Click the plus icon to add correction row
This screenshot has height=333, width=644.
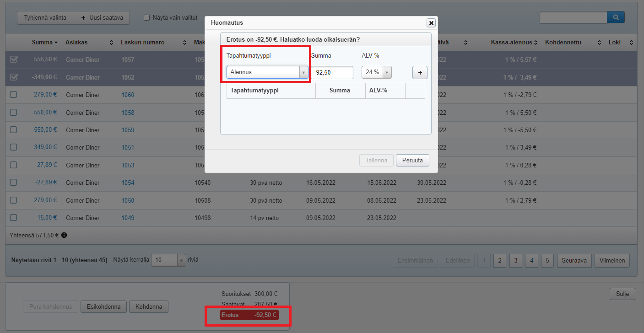(420, 73)
